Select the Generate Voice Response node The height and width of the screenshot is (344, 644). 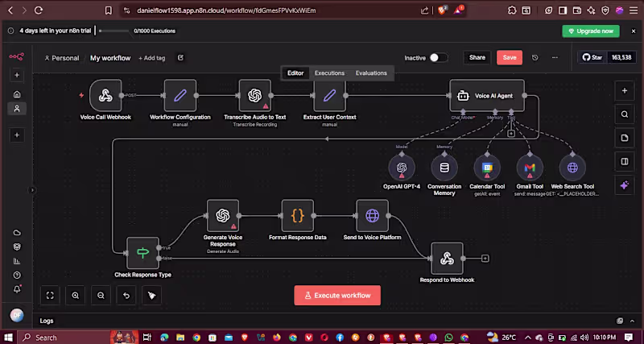coord(223,215)
